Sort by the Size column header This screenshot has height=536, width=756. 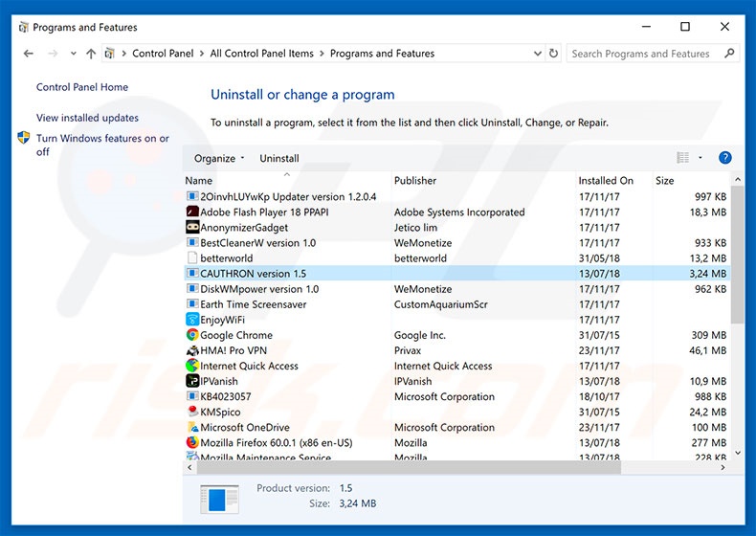(691, 181)
